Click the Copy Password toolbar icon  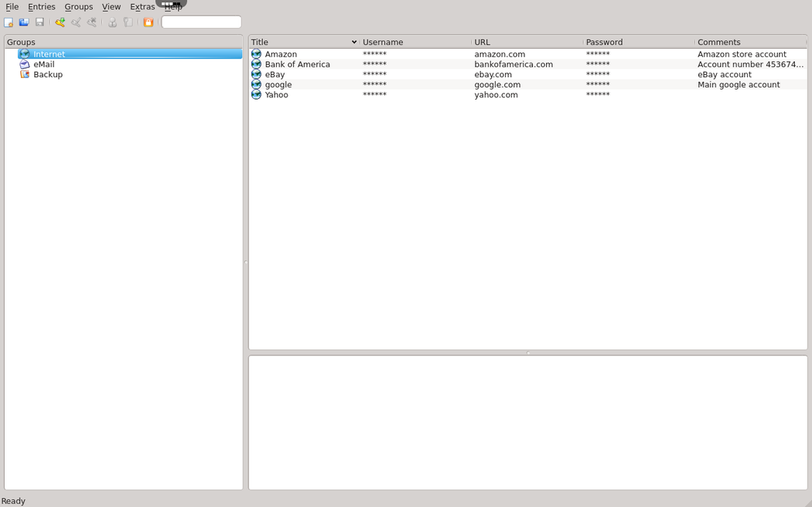click(128, 22)
